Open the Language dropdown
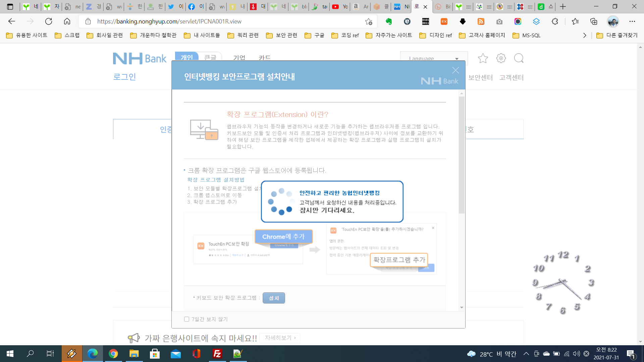 [434, 58]
